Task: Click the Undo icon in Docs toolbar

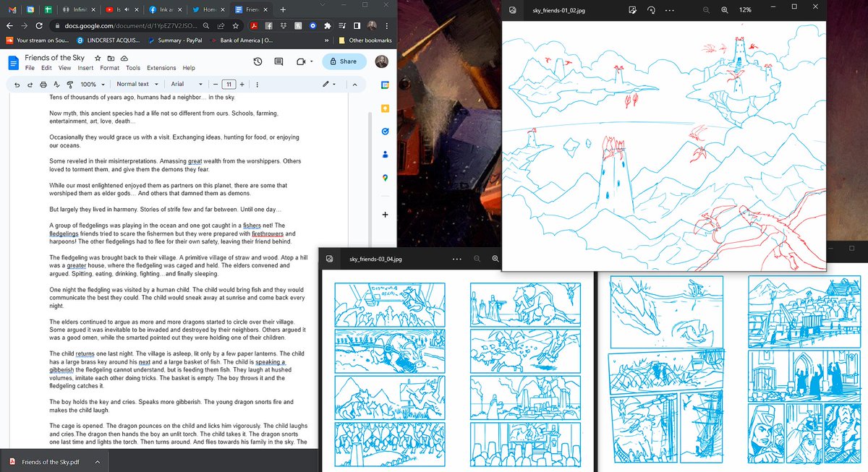Action: coord(17,84)
